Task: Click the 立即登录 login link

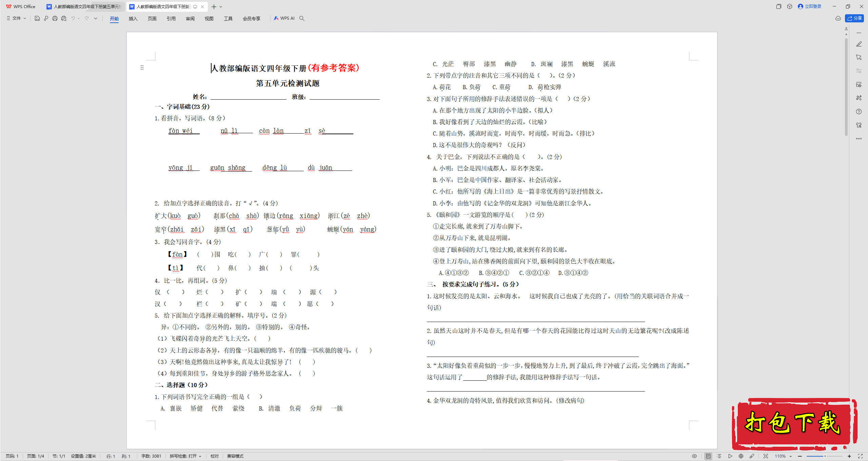Action: (x=810, y=6)
